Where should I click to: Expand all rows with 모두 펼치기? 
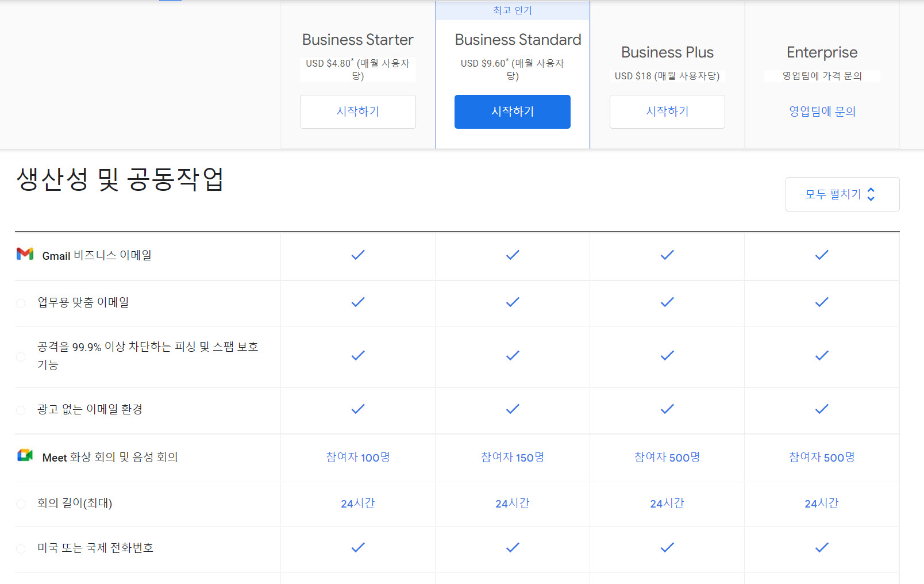(x=842, y=194)
